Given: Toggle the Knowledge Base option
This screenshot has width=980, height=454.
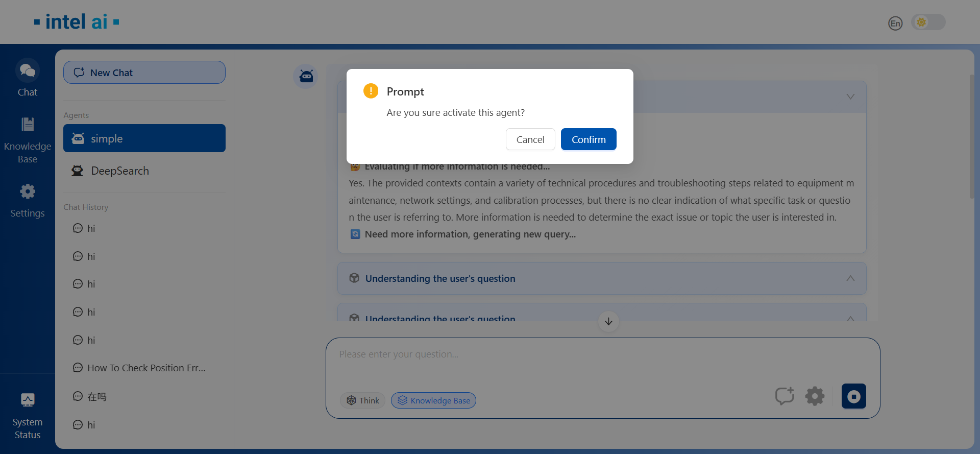Looking at the screenshot, I should coord(433,400).
